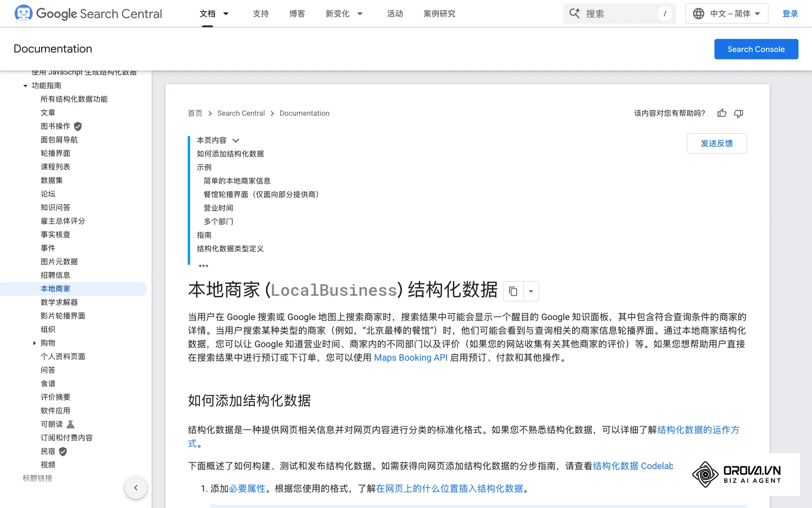Open the dropdown arrow next to copy icon
Image resolution: width=812 pixels, height=508 pixels.
(531, 291)
